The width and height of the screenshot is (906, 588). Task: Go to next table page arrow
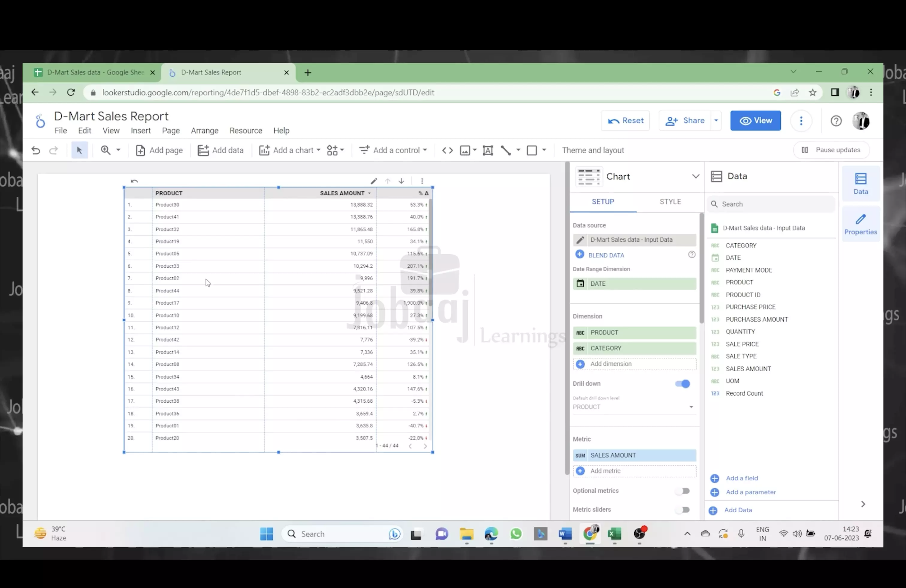coord(425,446)
